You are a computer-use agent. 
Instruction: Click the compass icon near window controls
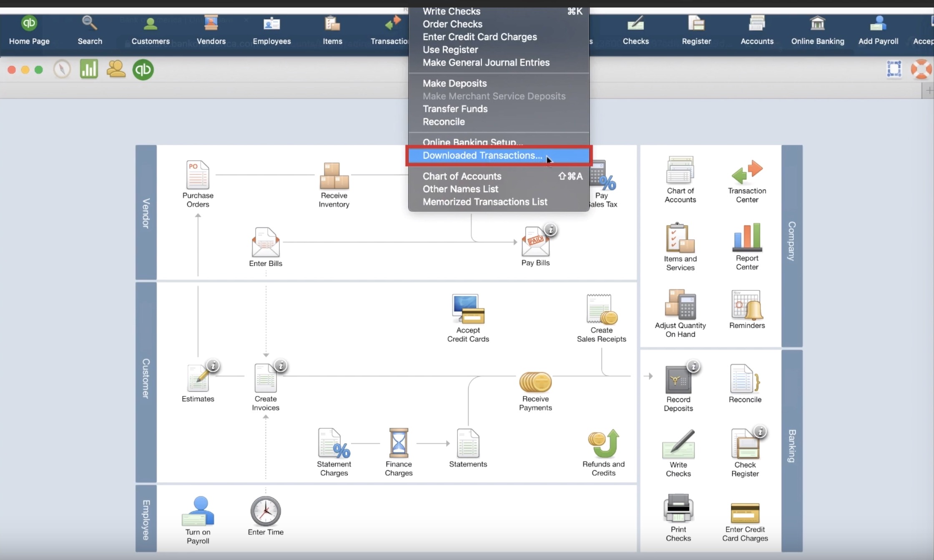[x=62, y=69]
